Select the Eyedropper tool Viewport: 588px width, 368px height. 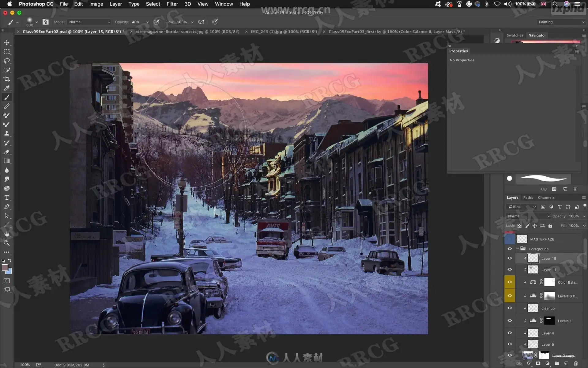[x=7, y=88]
